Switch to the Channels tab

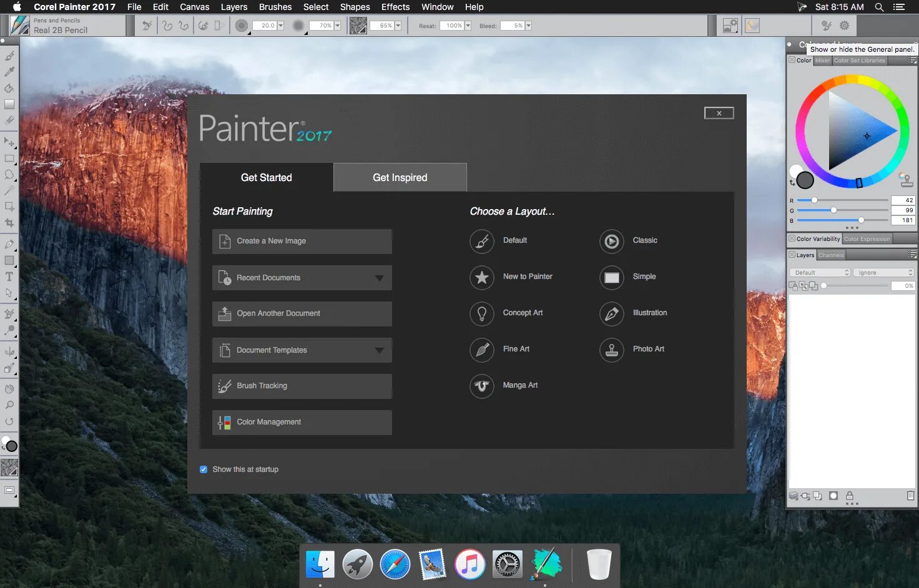[x=831, y=255]
